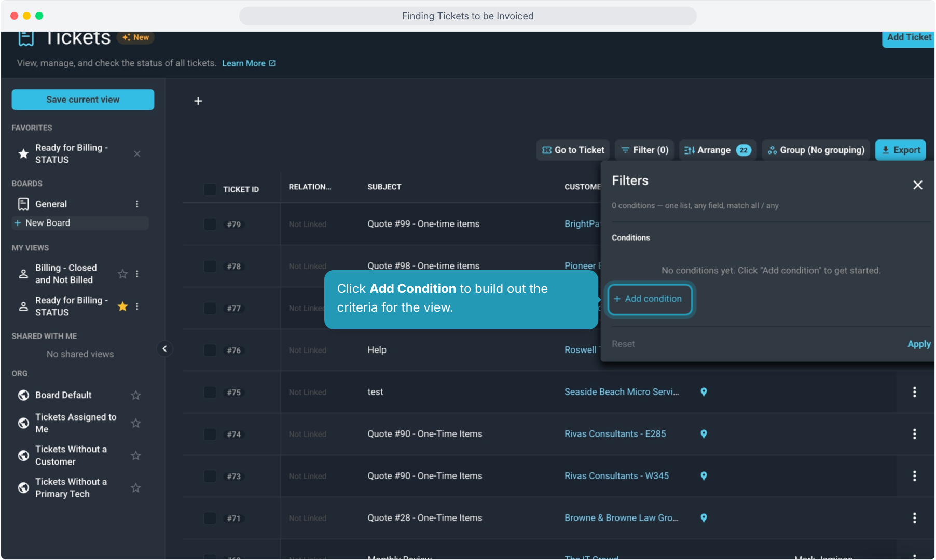Close the Filters panel
The height and width of the screenshot is (560, 936).
tap(917, 185)
